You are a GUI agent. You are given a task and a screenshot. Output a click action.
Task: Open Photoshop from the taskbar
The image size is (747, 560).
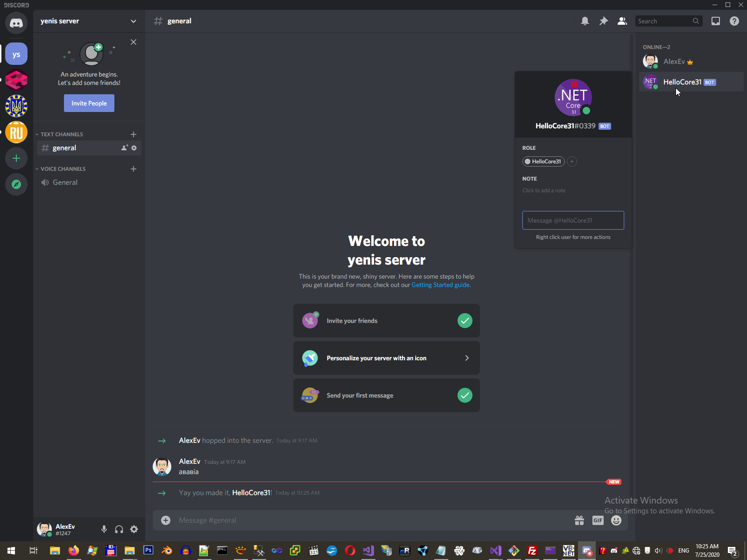coord(148,551)
